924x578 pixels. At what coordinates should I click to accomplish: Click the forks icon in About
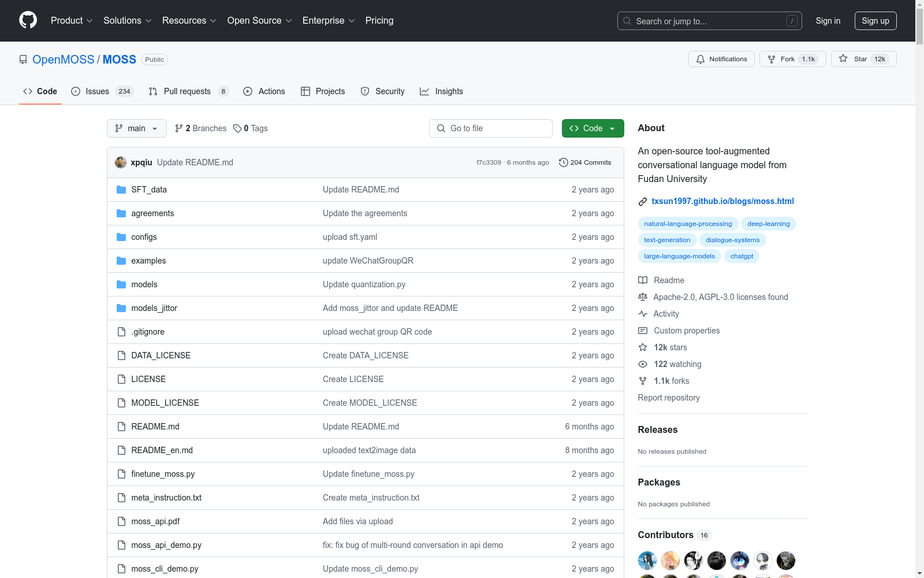[x=643, y=381]
